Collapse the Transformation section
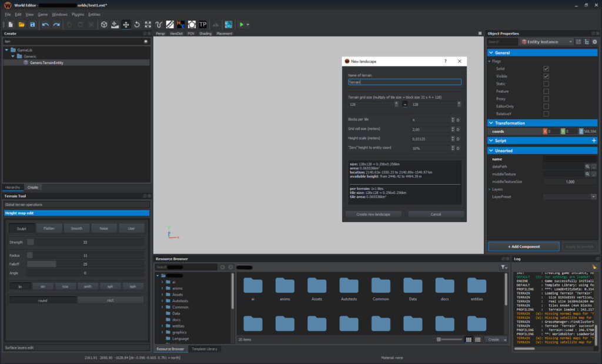 [490, 123]
